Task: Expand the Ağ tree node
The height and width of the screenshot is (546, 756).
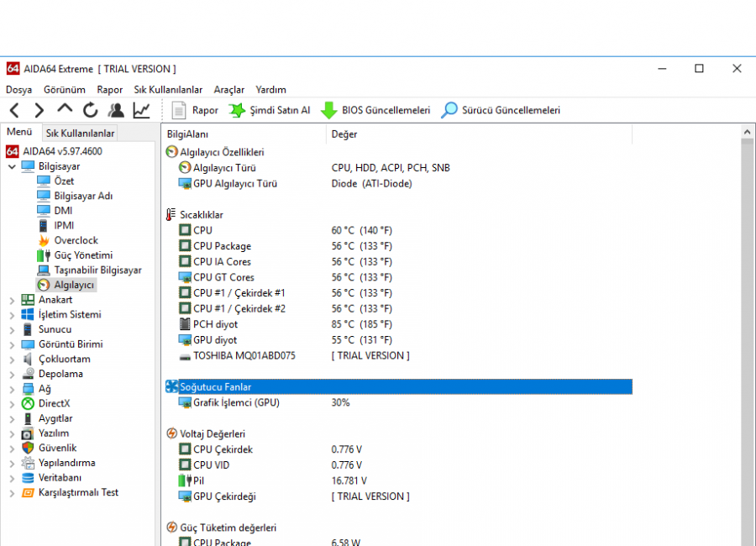Action: (x=12, y=390)
